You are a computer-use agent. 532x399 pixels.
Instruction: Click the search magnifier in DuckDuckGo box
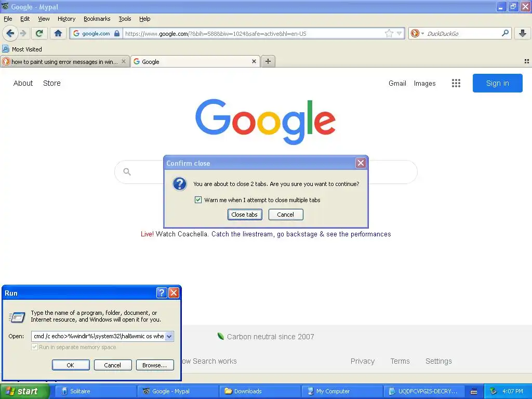coord(505,33)
